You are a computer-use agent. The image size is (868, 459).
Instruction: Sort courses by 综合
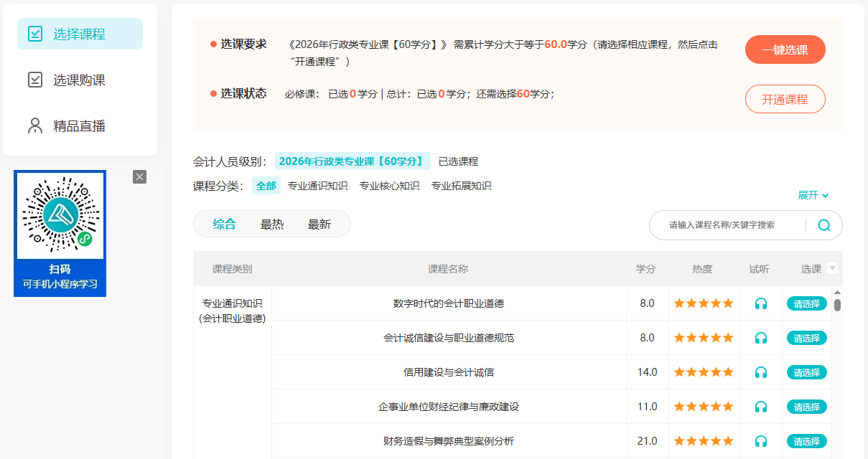[224, 224]
